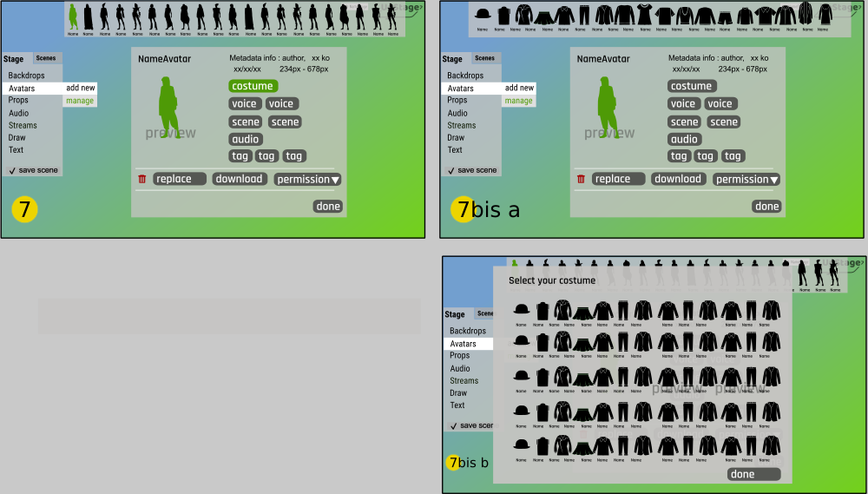Click the audio button in panel 7
The height and width of the screenshot is (494, 868).
(x=246, y=139)
